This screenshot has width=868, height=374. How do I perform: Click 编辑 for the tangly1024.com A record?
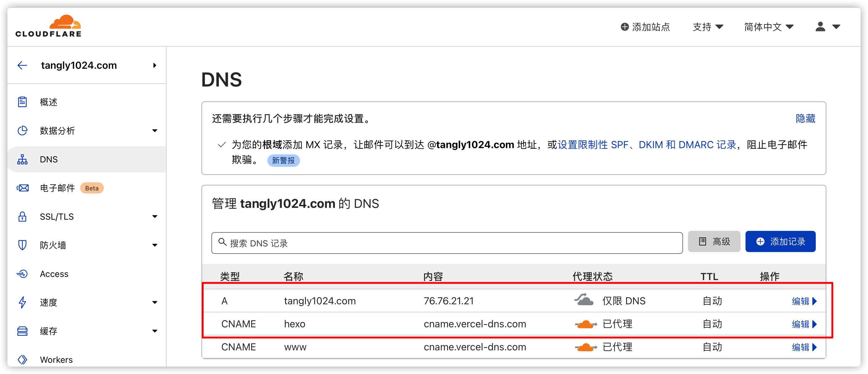pos(804,301)
